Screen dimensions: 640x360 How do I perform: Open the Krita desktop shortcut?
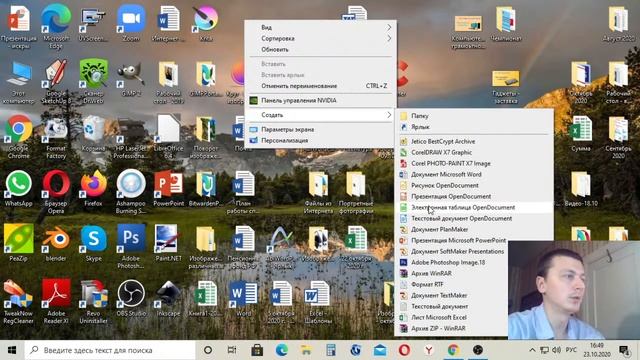206,22
